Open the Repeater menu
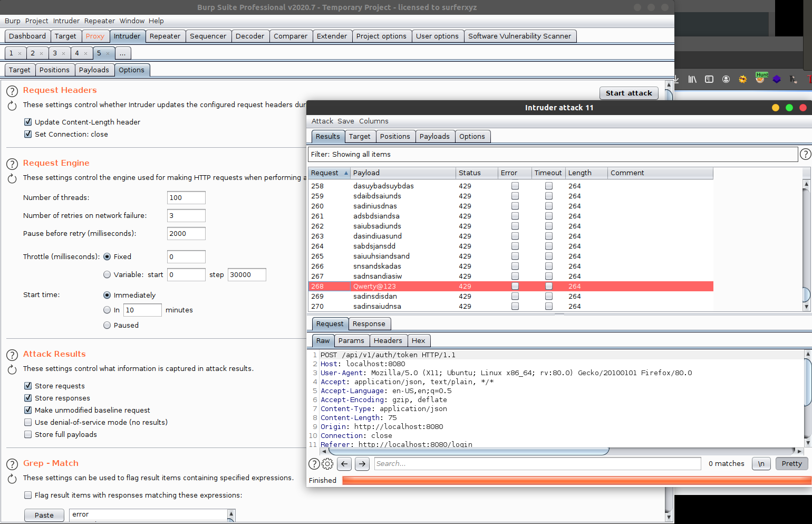The width and height of the screenshot is (812, 524). tap(99, 21)
